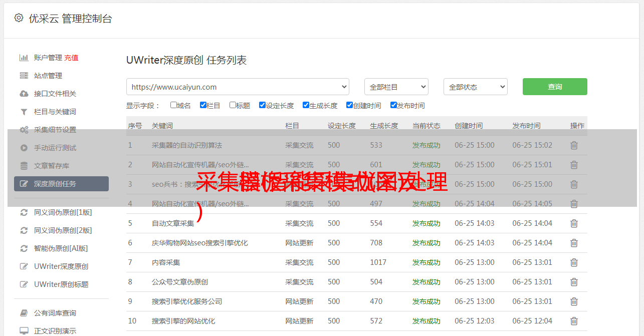
Task: Click the 深度原创任务 edit icon
Action: click(24, 184)
